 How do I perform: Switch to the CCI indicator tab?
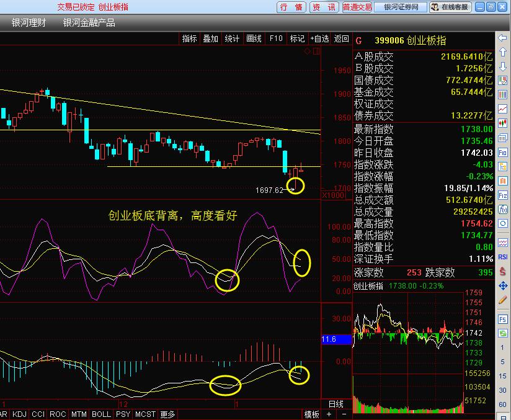[38, 414]
